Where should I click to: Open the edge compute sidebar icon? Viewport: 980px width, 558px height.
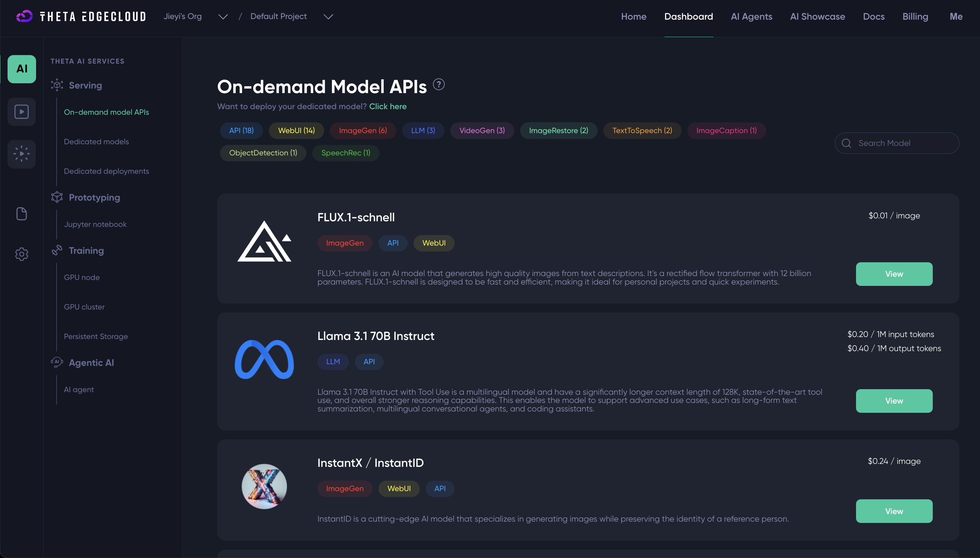(22, 154)
